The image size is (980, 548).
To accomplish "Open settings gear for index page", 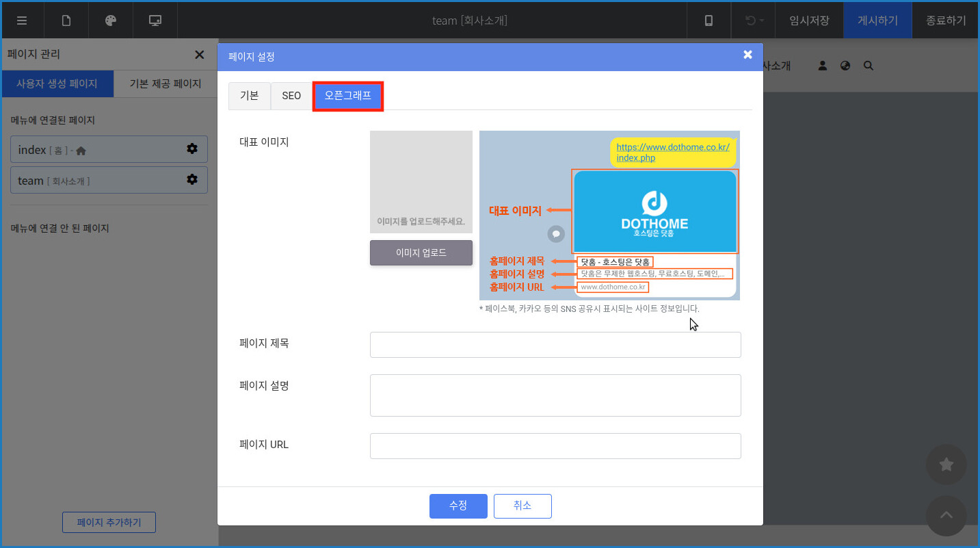I will point(192,149).
